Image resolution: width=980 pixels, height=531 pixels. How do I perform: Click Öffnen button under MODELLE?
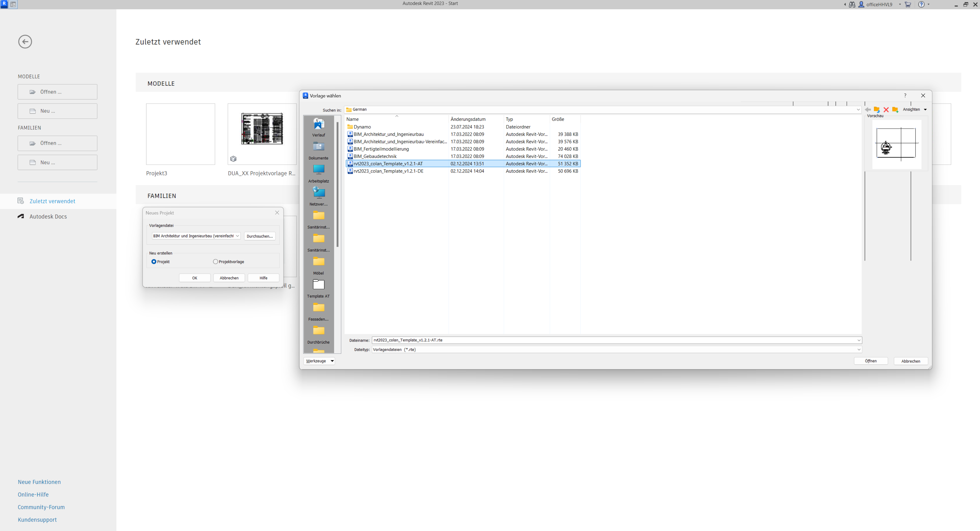pyautogui.click(x=57, y=92)
